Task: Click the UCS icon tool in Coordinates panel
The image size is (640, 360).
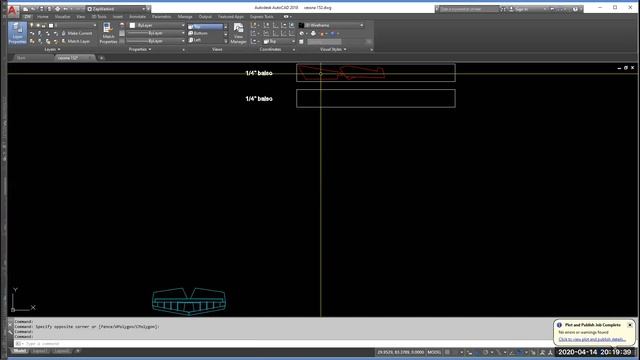Action: click(254, 25)
